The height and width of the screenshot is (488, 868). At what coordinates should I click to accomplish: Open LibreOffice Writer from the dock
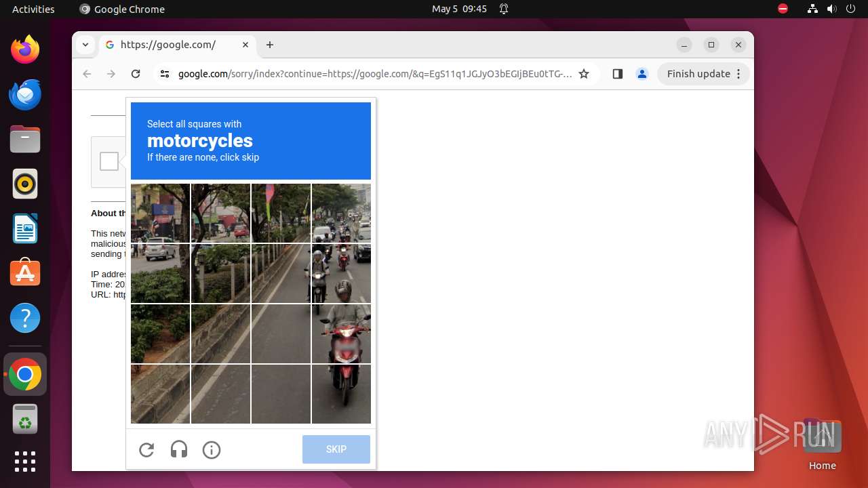25,228
